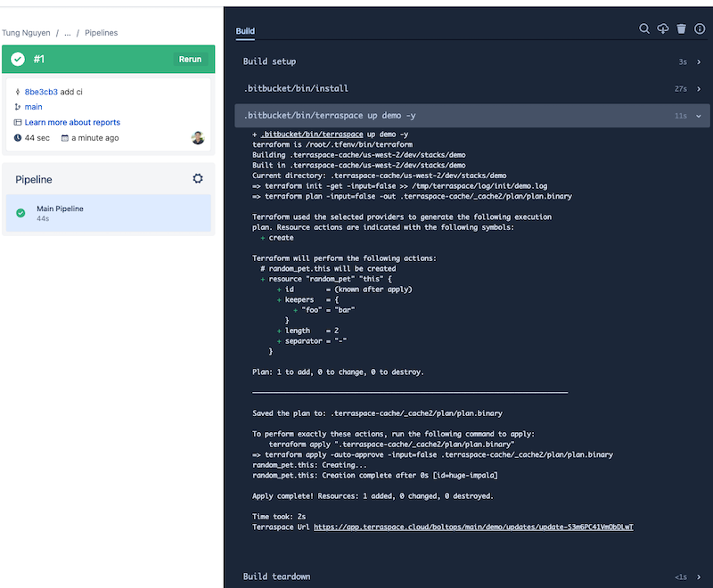Download the raw log via the cloud icon
This screenshot has width=713, height=588.
(662, 29)
